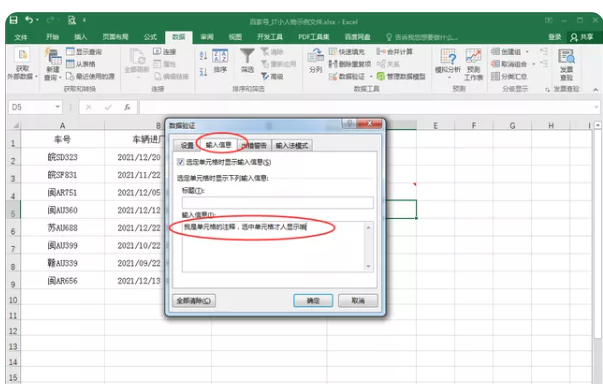
Task: Click the Undo arrow icon
Action: pyautogui.click(x=29, y=19)
